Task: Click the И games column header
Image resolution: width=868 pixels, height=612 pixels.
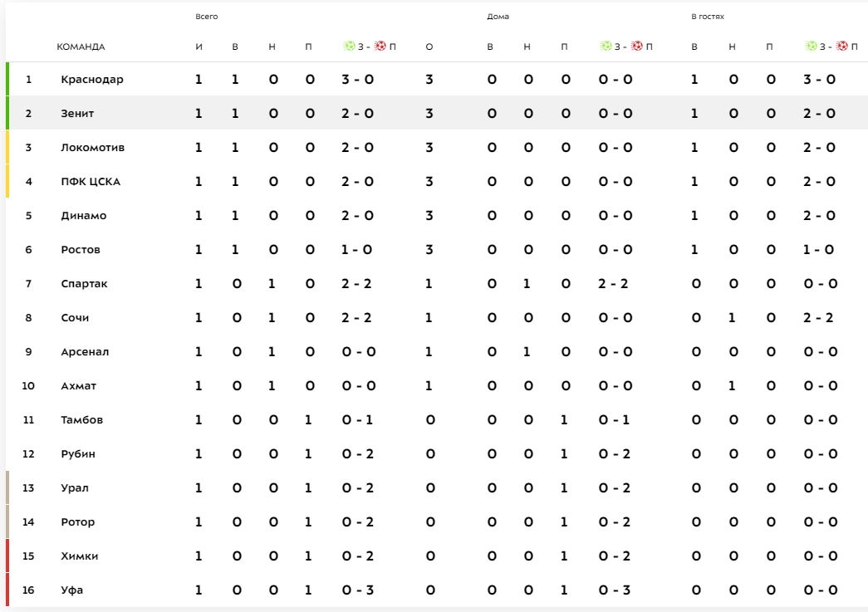Action: coord(199,47)
